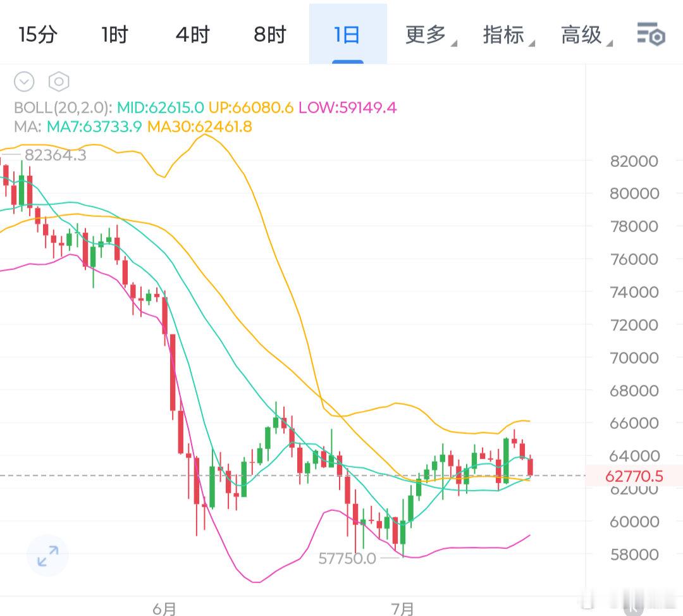This screenshot has height=616, width=683.
Task: Click the 68000 price axis label
Action: tap(634, 391)
